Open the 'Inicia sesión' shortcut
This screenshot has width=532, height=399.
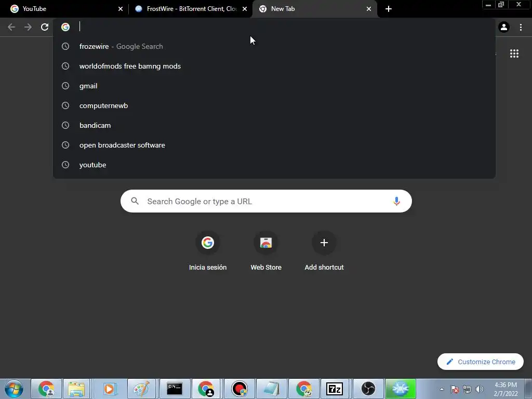pos(208,251)
